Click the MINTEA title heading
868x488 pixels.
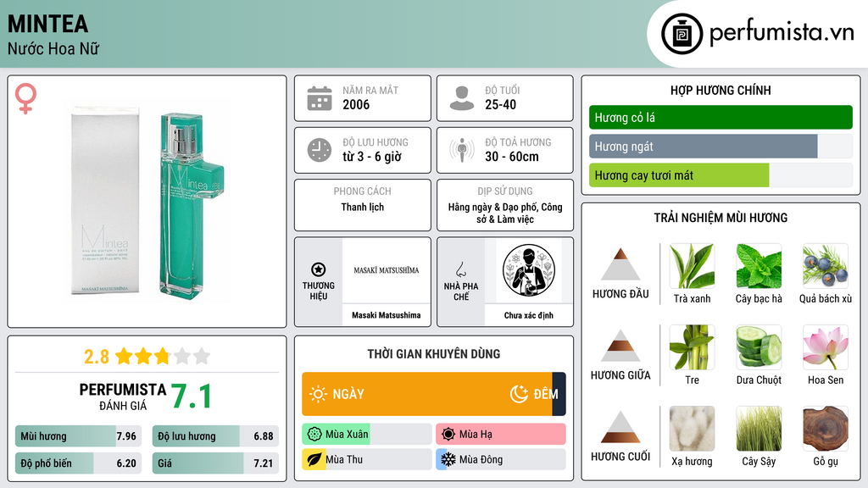point(47,24)
